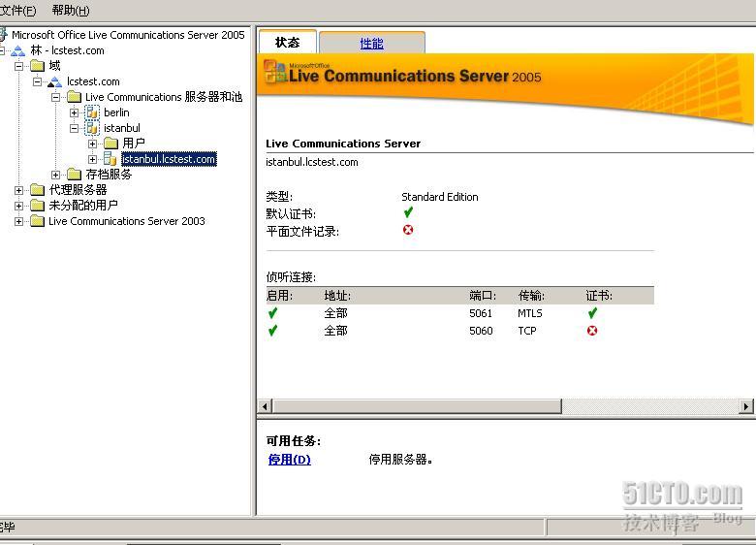The width and height of the screenshot is (756, 545).
Task: Click the 传输 column header
Action: 531,295
